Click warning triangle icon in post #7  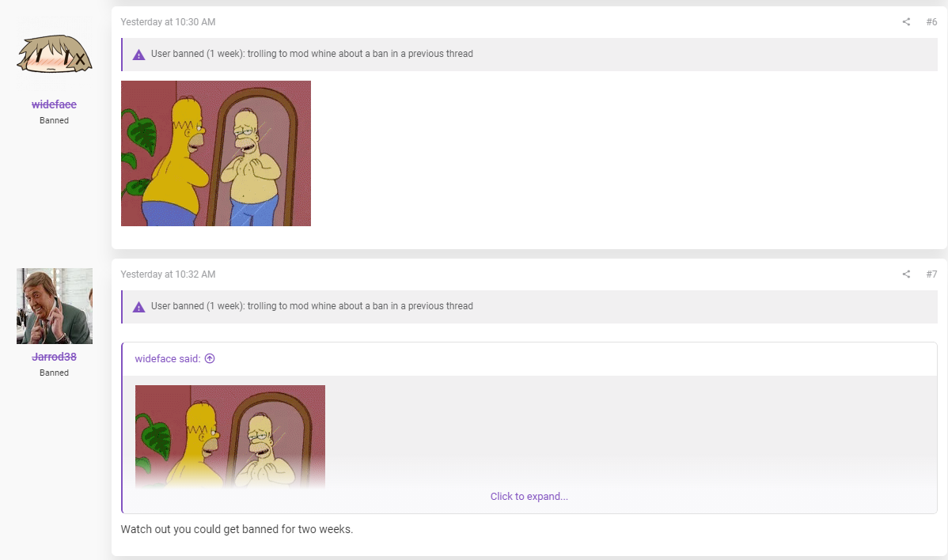[x=138, y=307]
